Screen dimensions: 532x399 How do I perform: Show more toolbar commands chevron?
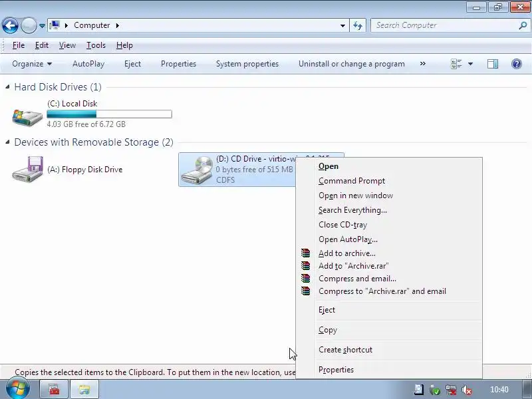click(423, 64)
